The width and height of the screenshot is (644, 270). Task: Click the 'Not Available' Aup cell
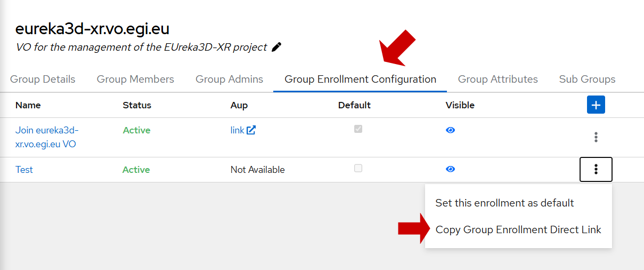click(257, 170)
